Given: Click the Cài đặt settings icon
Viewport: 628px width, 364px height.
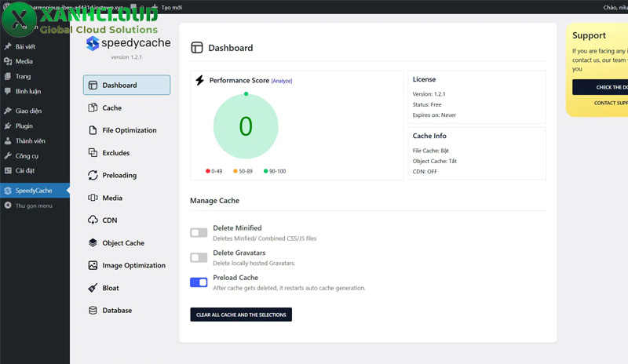Looking at the screenshot, I should pyautogui.click(x=8, y=170).
